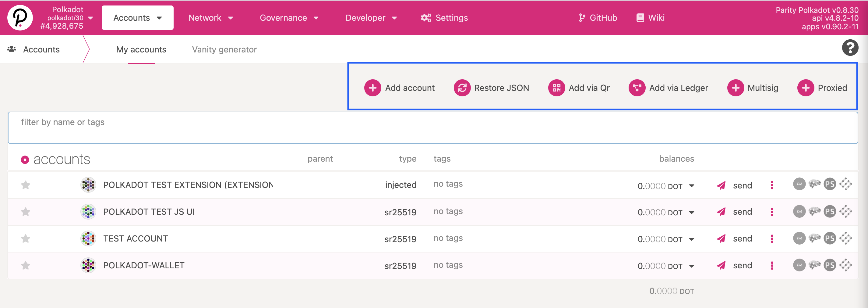Switch to Vanity generator tab
868x308 pixels.
(x=224, y=50)
